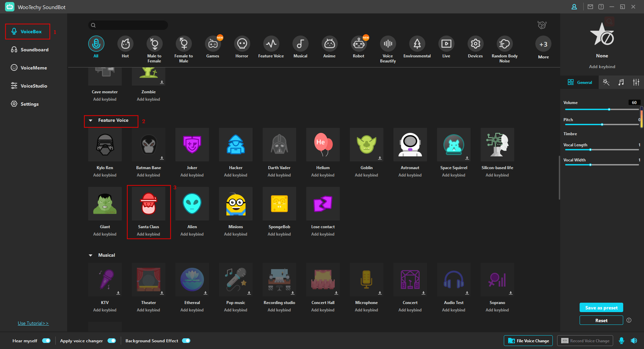
Task: Click the Reset button
Action: 601,320
